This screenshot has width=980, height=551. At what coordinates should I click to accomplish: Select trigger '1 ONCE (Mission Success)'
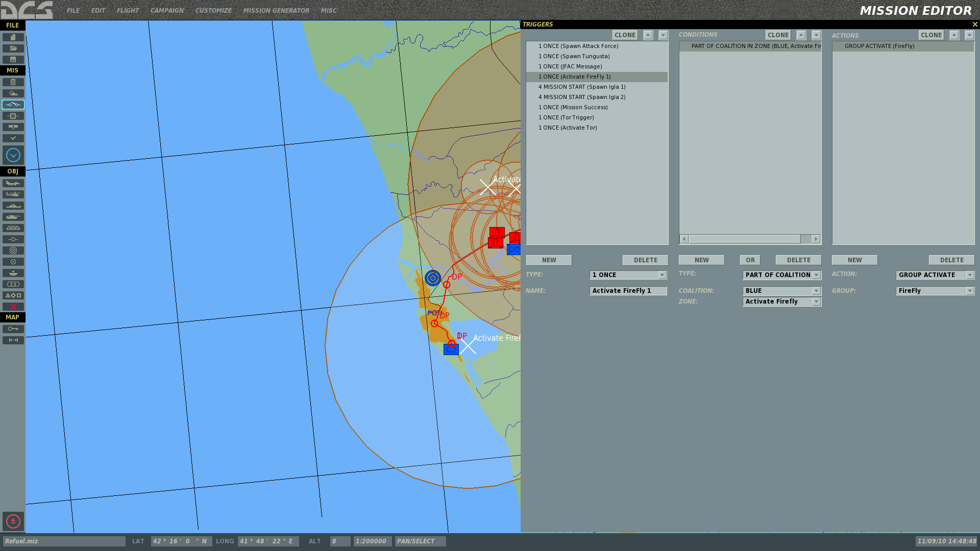[x=597, y=107]
